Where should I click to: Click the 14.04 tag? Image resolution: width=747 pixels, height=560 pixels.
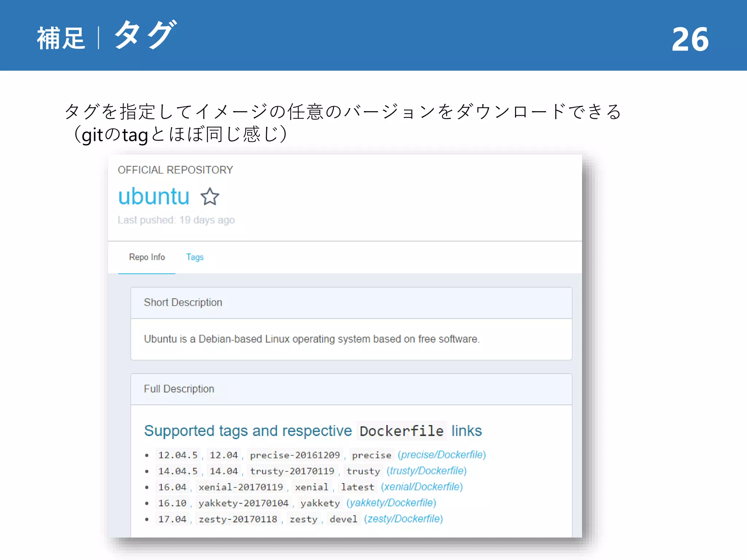pos(224,471)
